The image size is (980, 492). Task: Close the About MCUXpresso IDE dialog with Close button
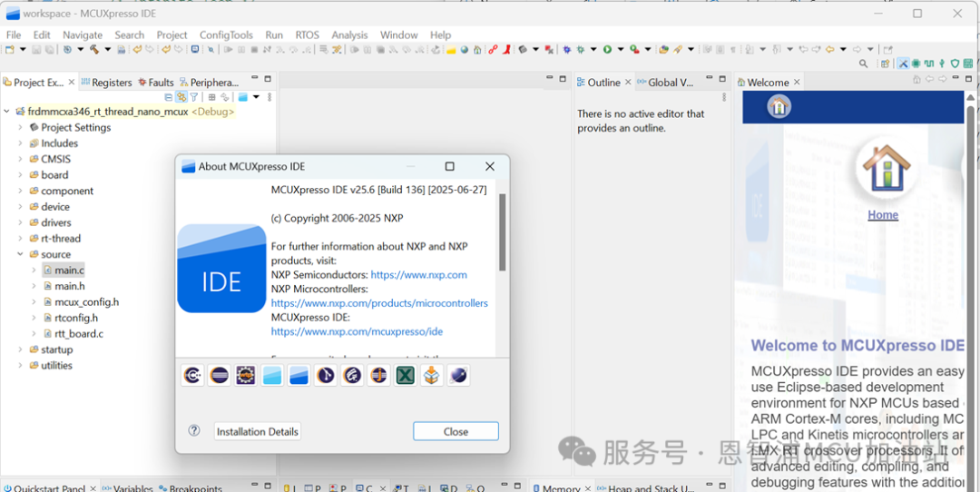[456, 431]
